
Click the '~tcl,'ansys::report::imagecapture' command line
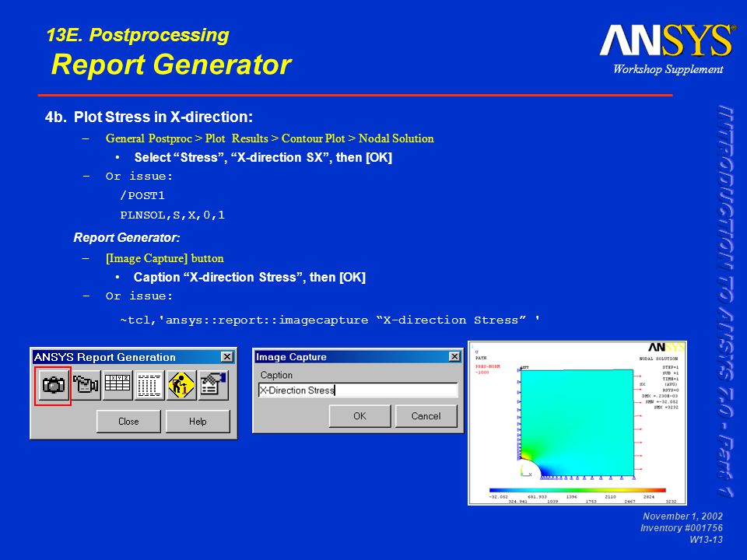(330, 320)
